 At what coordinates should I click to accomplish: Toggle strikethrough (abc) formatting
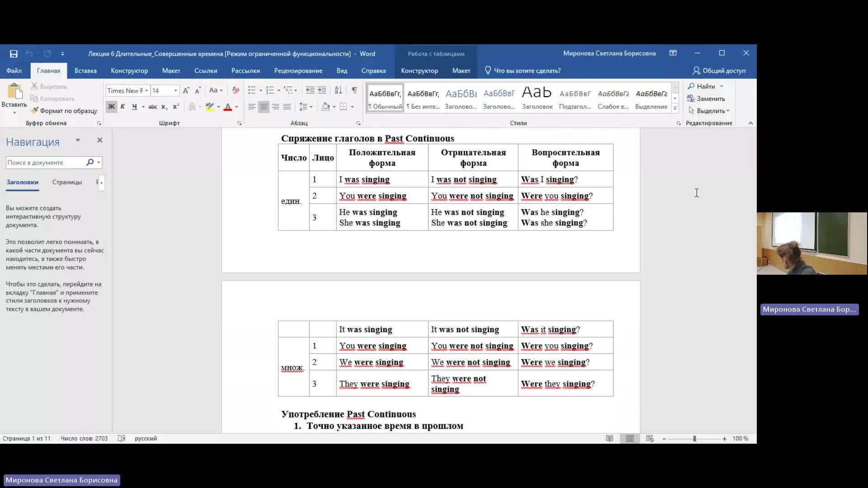click(153, 107)
